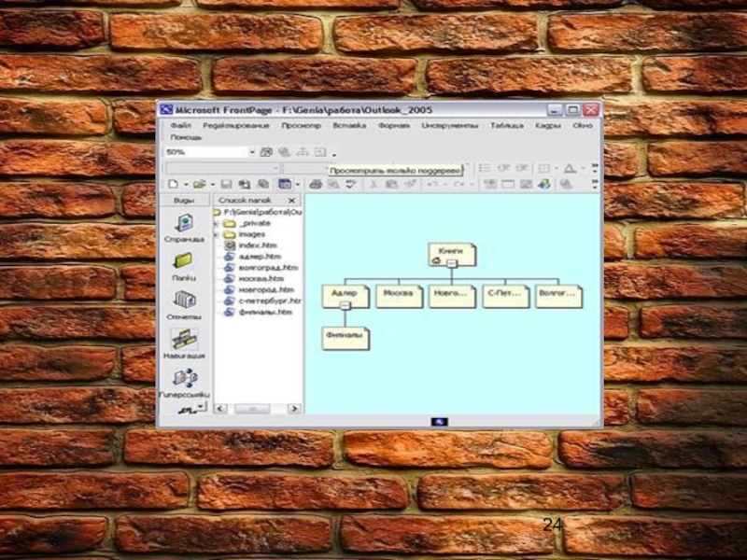Select the Филиалы navigation node
This screenshot has width=747, height=560.
[345, 339]
